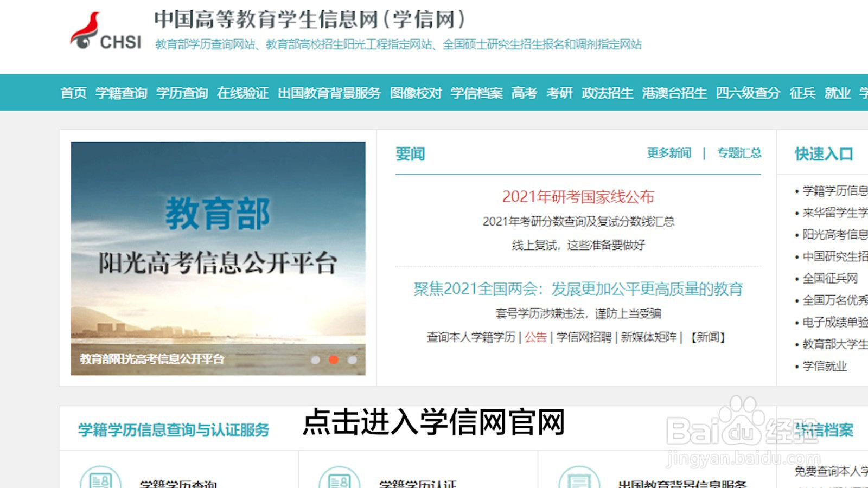Click 学籍学历信息查询与认证服务 section heading
The width and height of the screenshot is (868, 488).
click(x=174, y=431)
